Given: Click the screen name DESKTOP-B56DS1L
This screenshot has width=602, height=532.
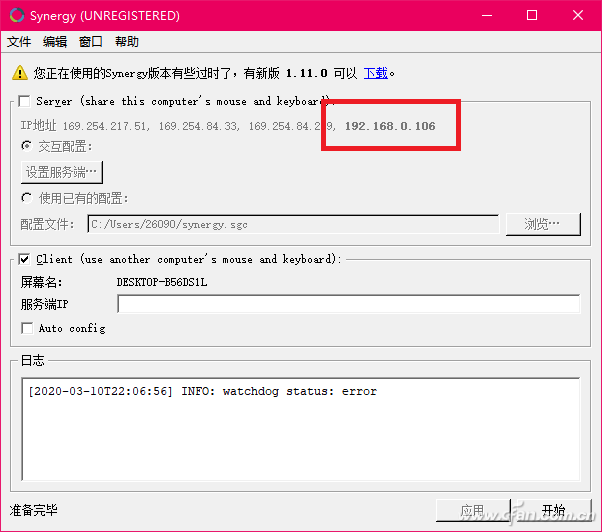Looking at the screenshot, I should [162, 282].
